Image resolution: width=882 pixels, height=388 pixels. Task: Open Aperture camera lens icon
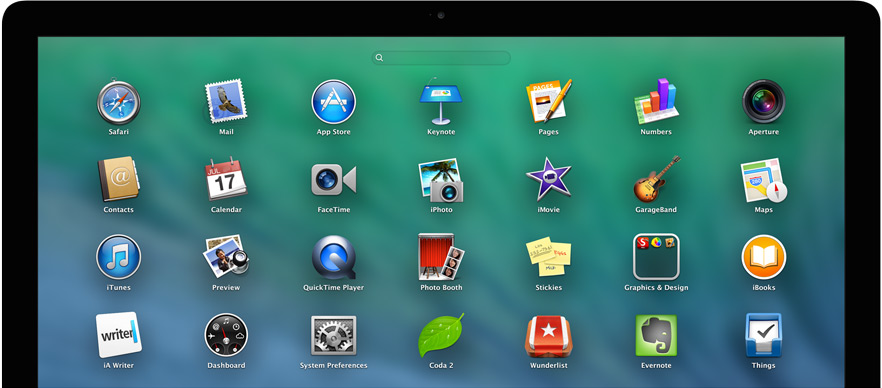pyautogui.click(x=763, y=101)
